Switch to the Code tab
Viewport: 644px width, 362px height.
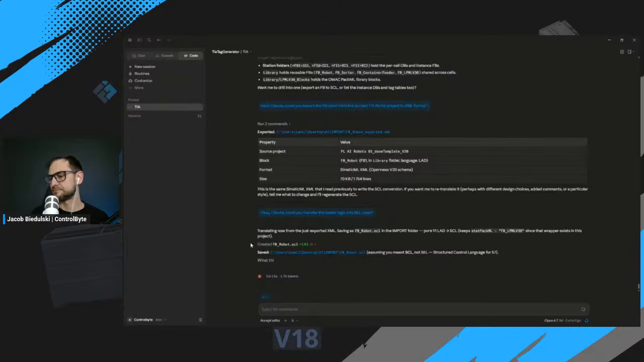[191, 56]
